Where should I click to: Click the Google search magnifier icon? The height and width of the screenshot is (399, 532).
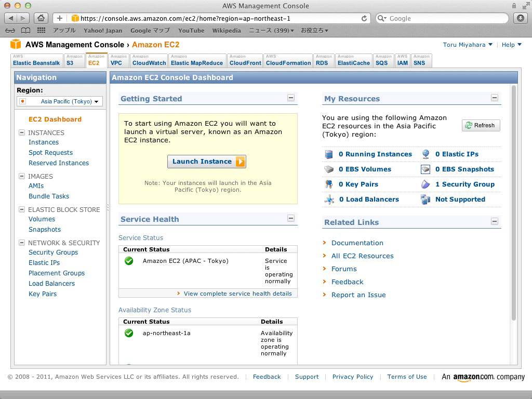(x=382, y=18)
